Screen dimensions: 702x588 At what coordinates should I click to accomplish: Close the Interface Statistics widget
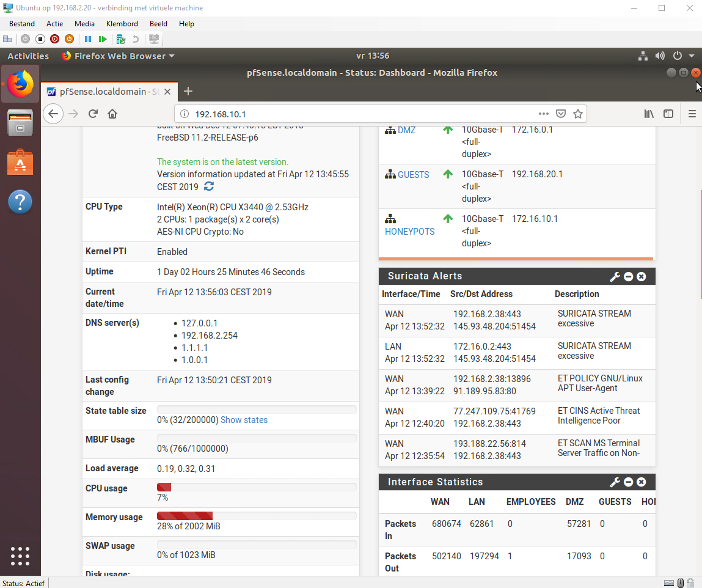tap(642, 483)
